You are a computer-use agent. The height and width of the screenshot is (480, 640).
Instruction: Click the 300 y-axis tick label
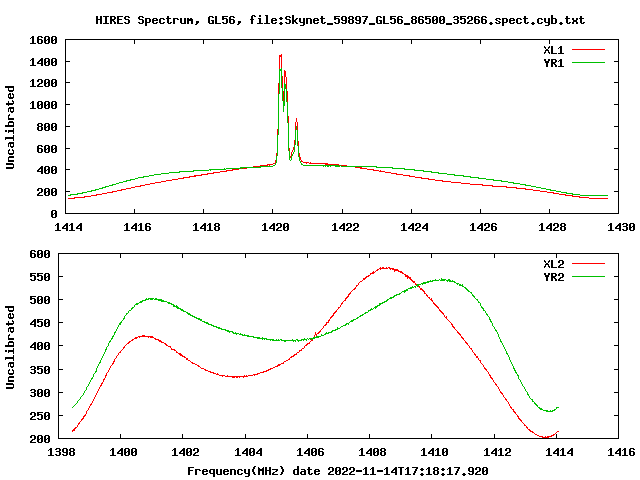40,393
